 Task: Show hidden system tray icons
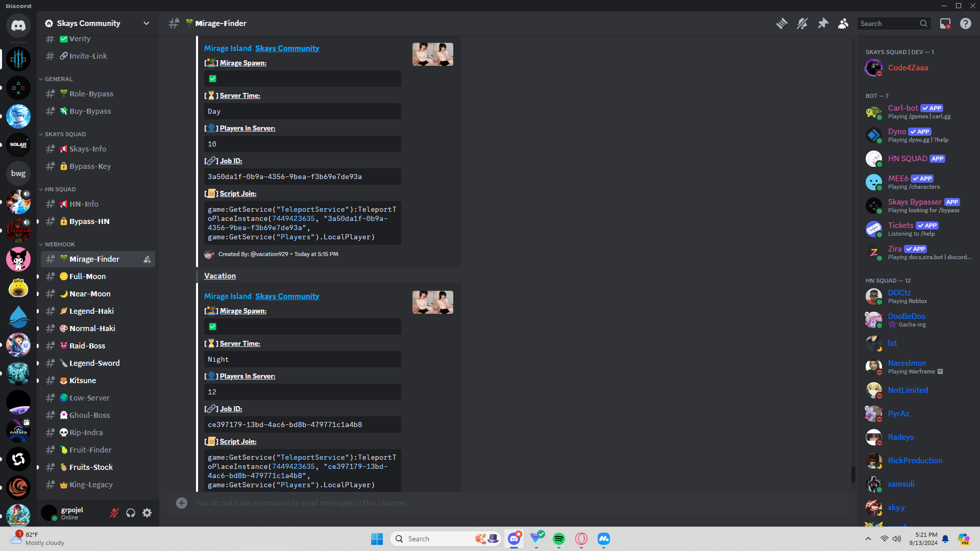click(868, 539)
